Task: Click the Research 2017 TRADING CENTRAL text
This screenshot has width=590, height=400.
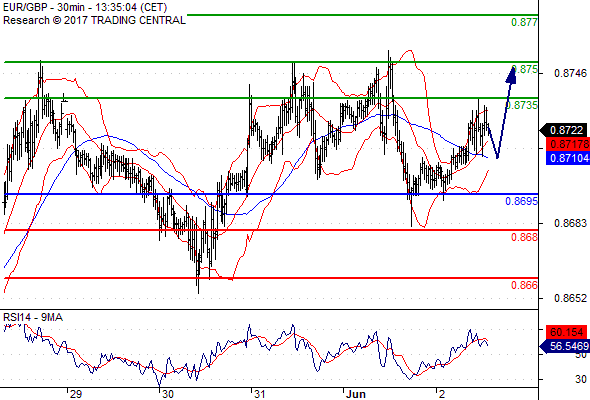Action: pyautogui.click(x=94, y=20)
